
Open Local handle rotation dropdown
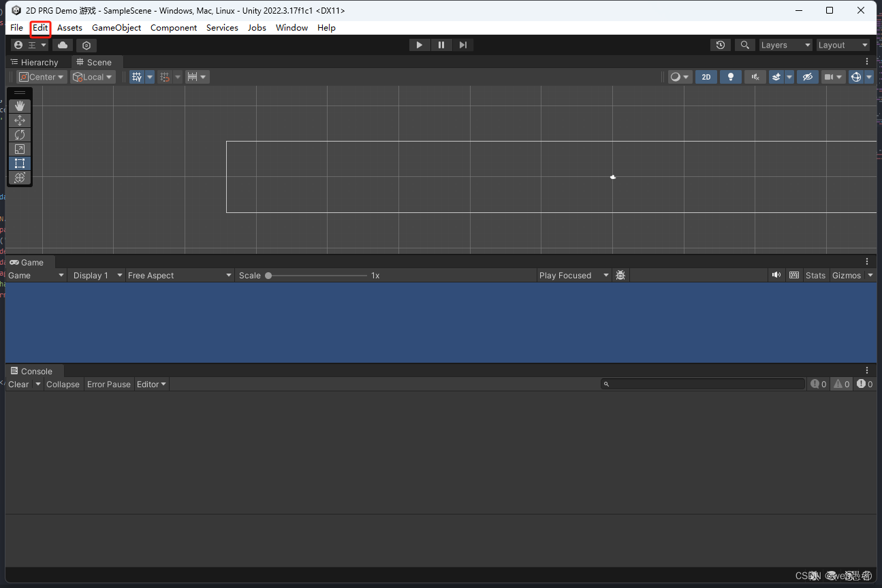click(93, 77)
